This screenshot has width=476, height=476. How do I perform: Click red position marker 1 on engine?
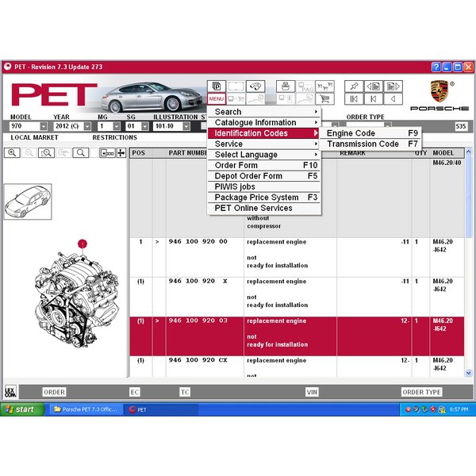[83, 244]
